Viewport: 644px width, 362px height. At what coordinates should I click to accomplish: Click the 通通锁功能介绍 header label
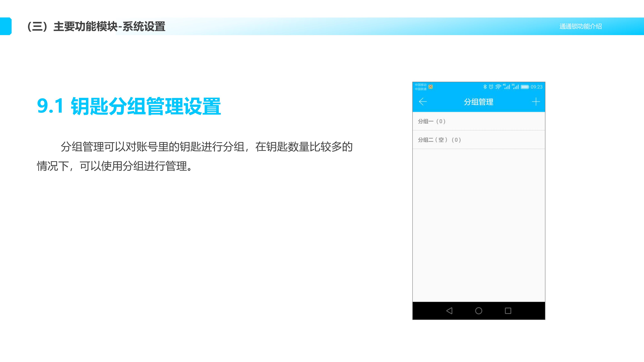click(581, 26)
